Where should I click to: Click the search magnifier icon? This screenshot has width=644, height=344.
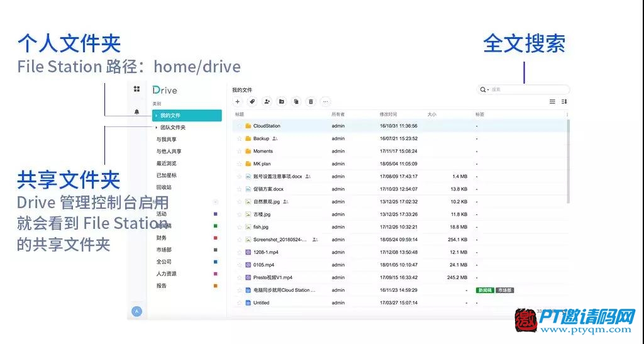(483, 89)
